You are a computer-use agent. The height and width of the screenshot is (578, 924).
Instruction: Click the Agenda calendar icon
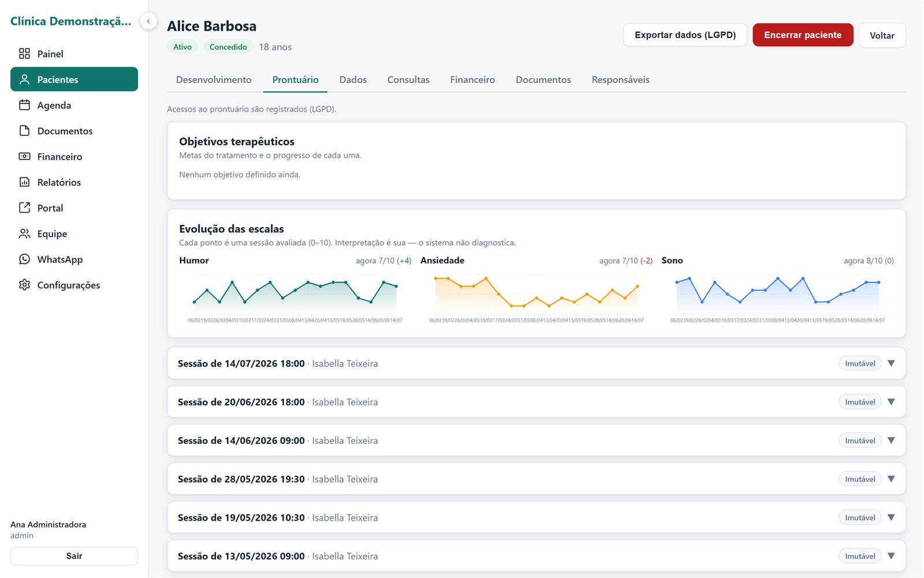click(24, 105)
